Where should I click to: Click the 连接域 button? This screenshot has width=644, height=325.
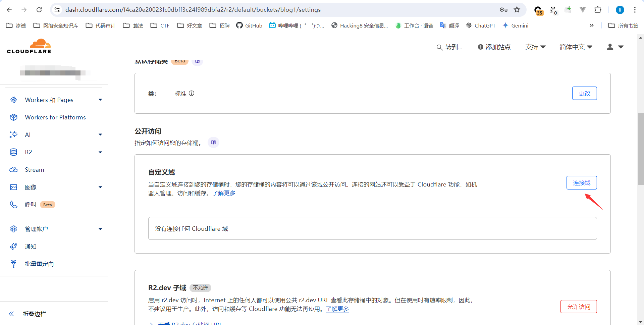tap(582, 183)
